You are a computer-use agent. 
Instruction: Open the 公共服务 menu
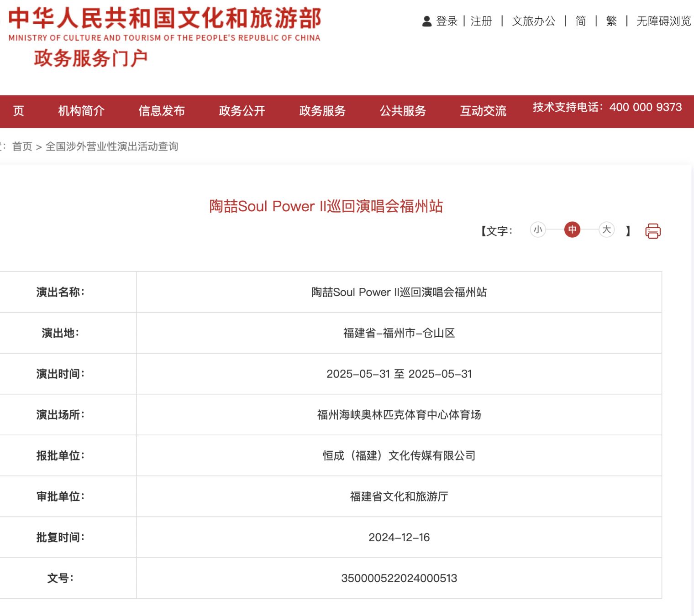(403, 111)
